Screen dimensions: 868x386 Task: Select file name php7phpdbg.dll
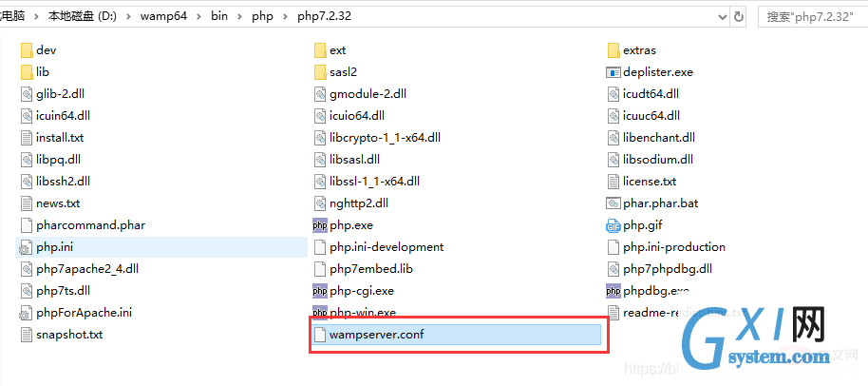(x=668, y=269)
